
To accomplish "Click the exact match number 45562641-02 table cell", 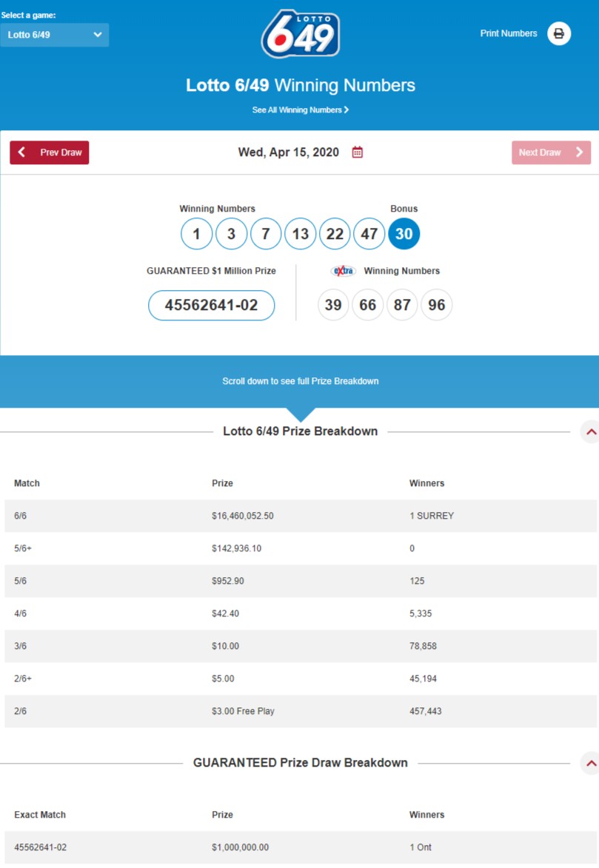I will click(x=41, y=847).
